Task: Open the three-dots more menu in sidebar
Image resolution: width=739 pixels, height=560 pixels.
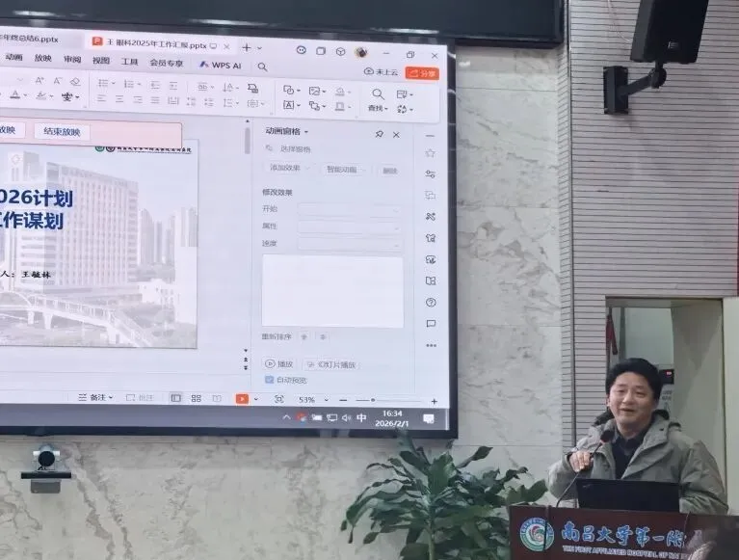Action: pyautogui.click(x=431, y=345)
